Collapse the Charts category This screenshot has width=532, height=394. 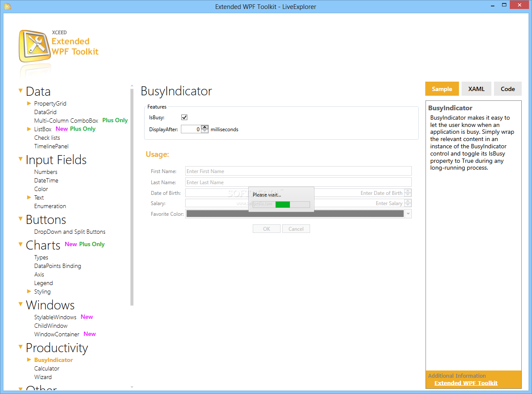pyautogui.click(x=20, y=244)
